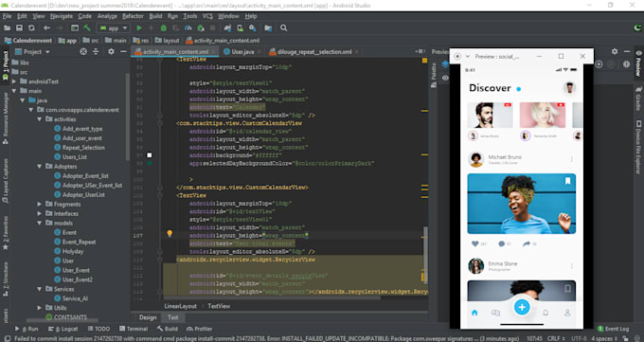Open the TODO tool window button
This screenshot has height=342, width=644.
(x=98, y=329)
